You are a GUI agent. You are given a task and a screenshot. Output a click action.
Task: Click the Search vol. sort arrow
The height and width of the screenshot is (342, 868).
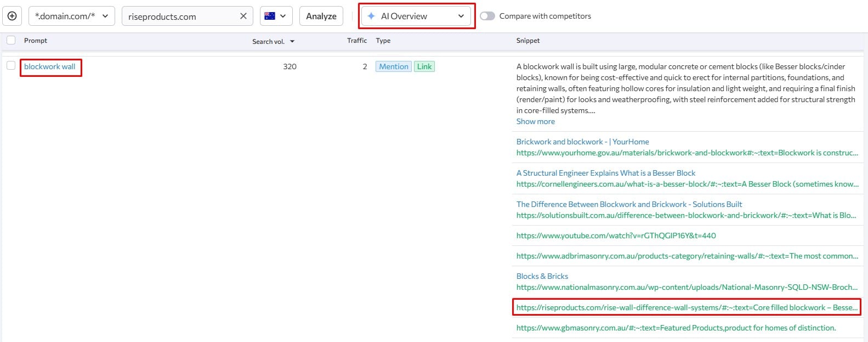(292, 42)
